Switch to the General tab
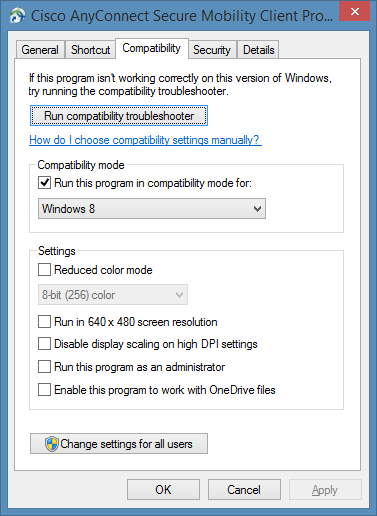This screenshot has width=377, height=516. (x=40, y=50)
